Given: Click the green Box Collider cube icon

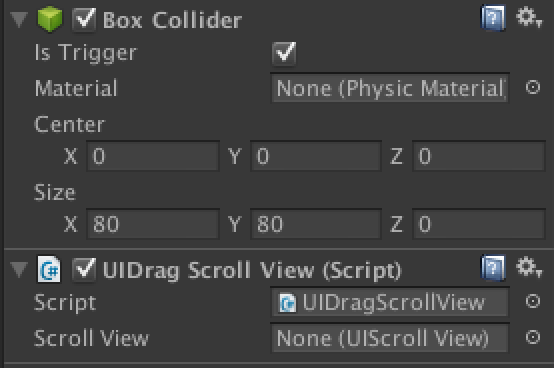Looking at the screenshot, I should (50, 19).
